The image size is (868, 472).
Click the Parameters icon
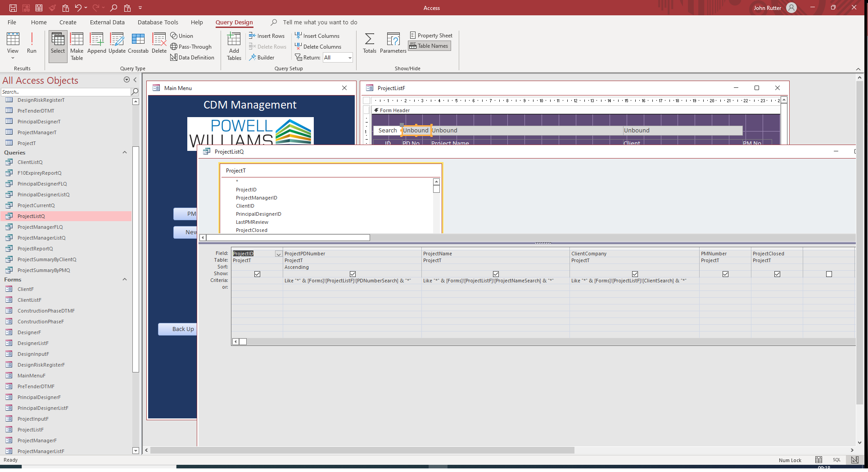(393, 43)
